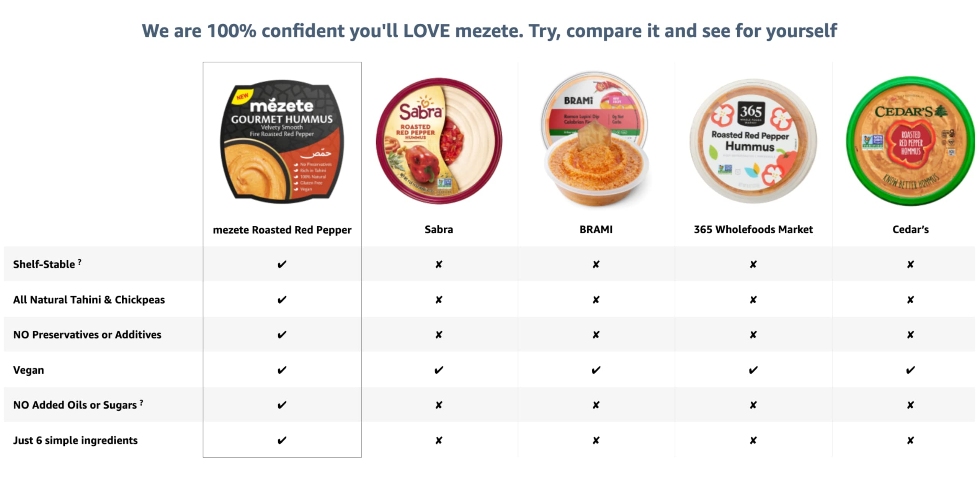Click the 365 Wholefoods Market column name

pyautogui.click(x=753, y=229)
